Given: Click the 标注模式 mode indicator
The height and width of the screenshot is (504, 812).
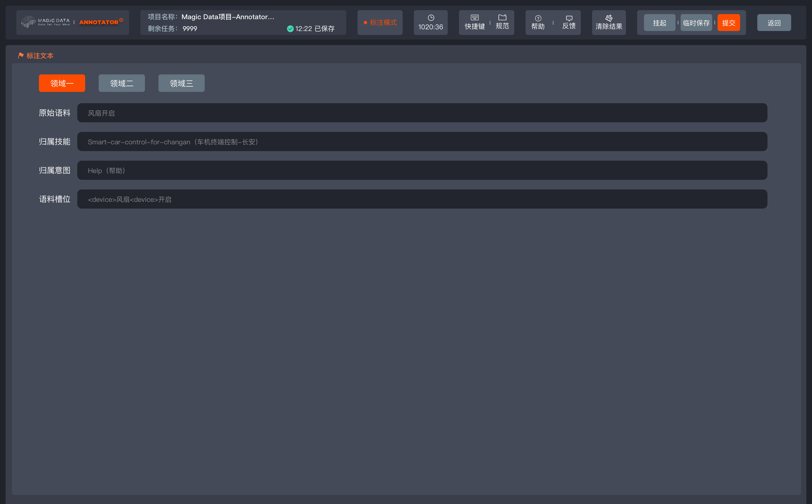Looking at the screenshot, I should [x=380, y=23].
